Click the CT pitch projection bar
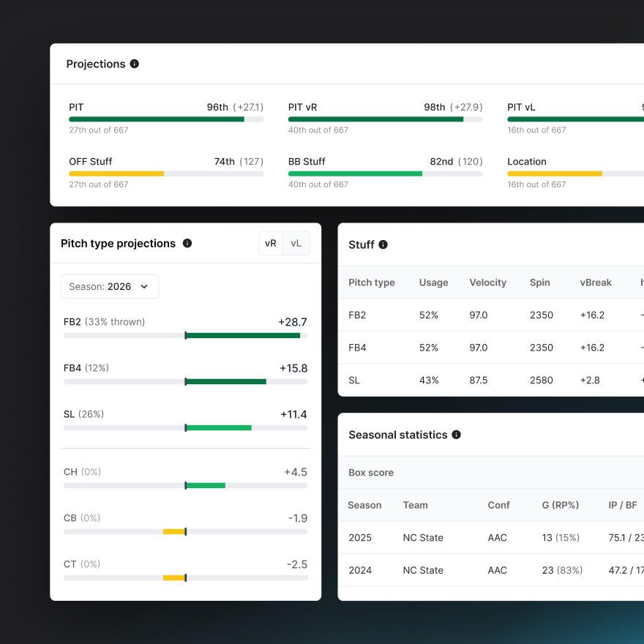 click(185, 577)
